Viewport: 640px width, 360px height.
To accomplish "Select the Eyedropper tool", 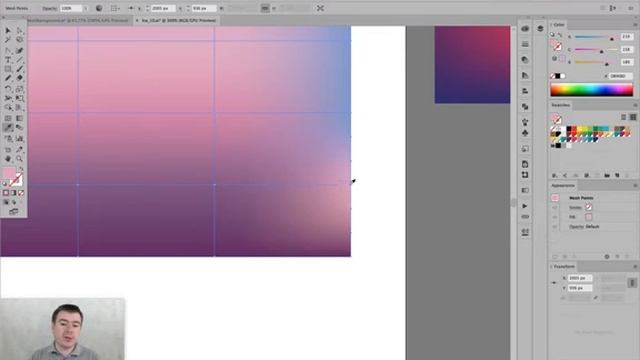I will coord(8,128).
